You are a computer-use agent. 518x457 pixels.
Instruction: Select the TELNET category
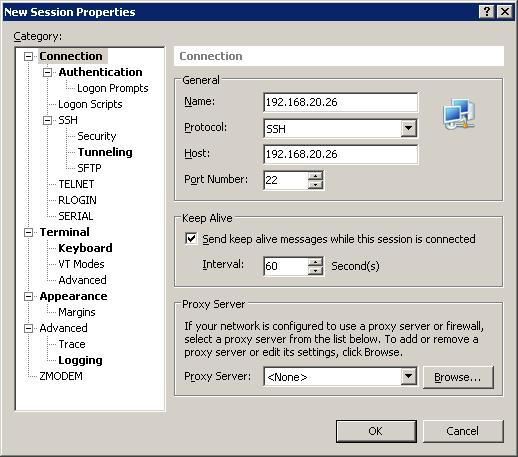pos(76,184)
